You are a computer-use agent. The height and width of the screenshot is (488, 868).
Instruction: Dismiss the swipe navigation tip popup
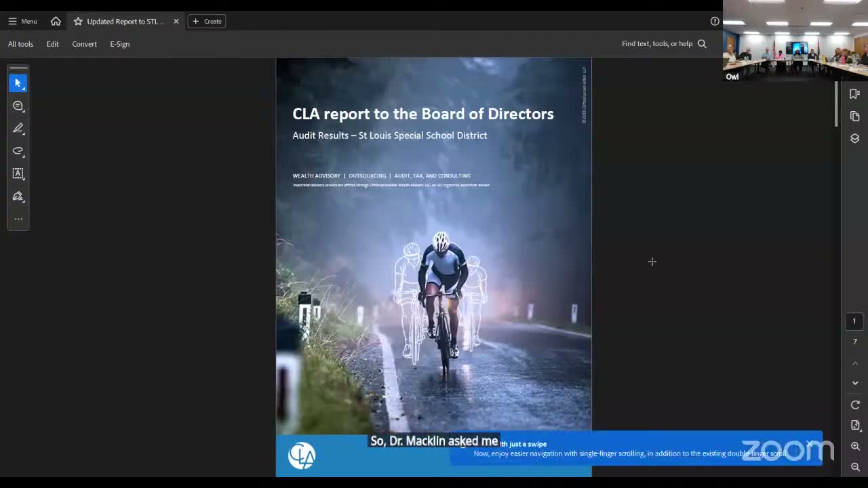[x=809, y=445]
